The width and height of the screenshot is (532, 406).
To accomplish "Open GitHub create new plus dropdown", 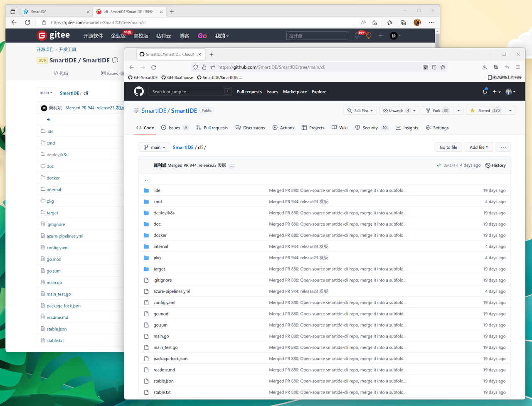I will (x=496, y=91).
